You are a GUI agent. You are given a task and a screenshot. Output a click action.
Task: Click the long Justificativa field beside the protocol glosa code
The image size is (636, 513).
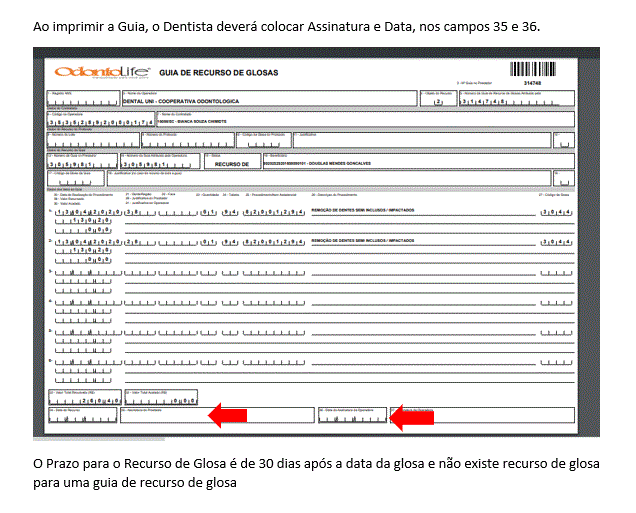point(422,140)
